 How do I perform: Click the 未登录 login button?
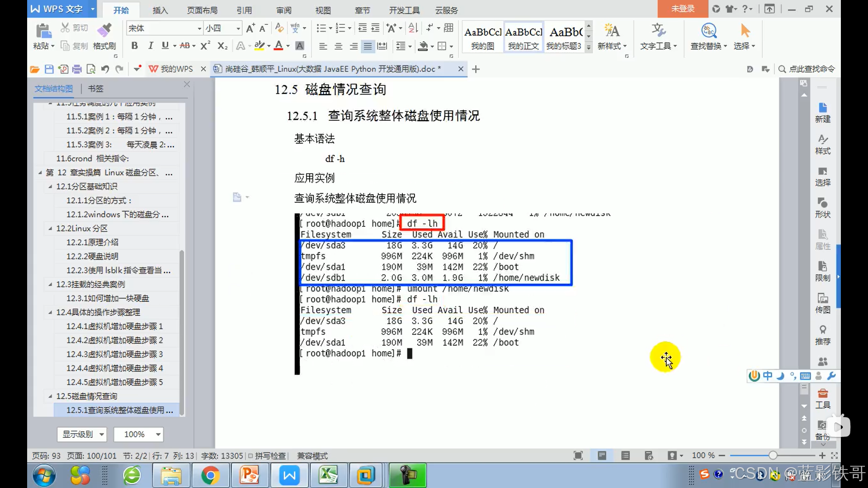click(x=682, y=9)
